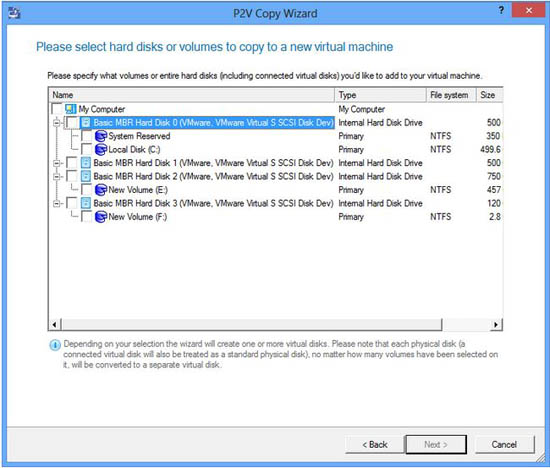The height and width of the screenshot is (468, 550).
Task: Click the Hard Disk 3 drive icon
Action: pos(86,203)
